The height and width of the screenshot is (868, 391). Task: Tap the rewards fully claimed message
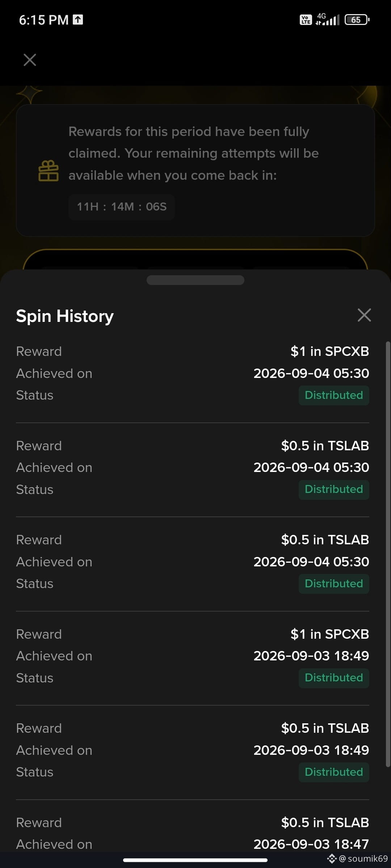point(194,153)
